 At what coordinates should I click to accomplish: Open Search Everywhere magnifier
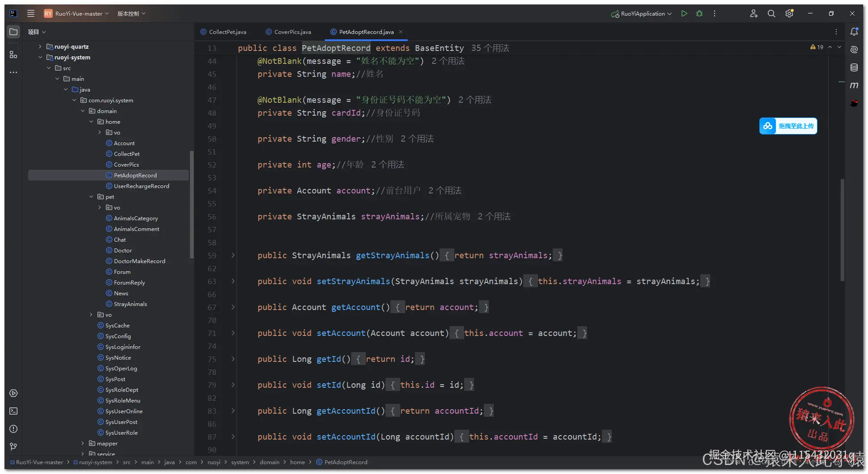771,13
